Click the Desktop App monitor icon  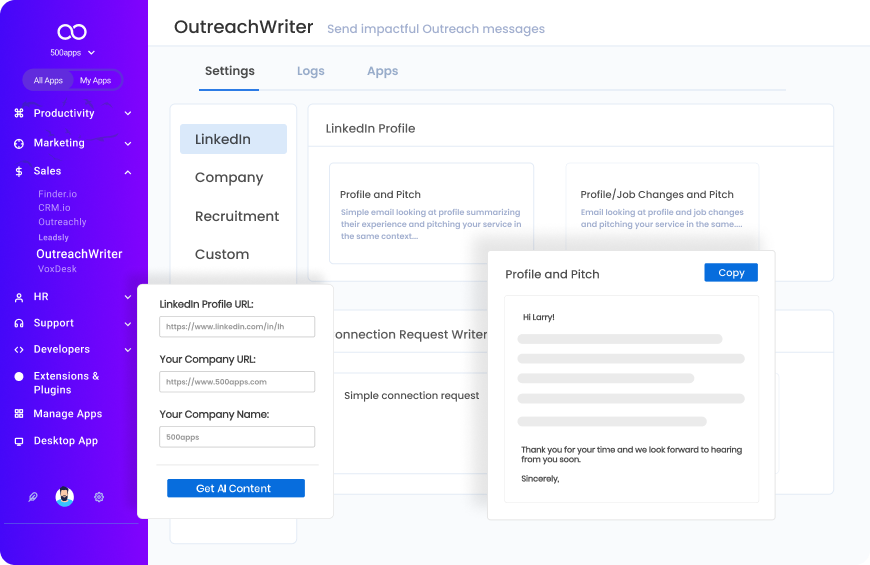(19, 441)
